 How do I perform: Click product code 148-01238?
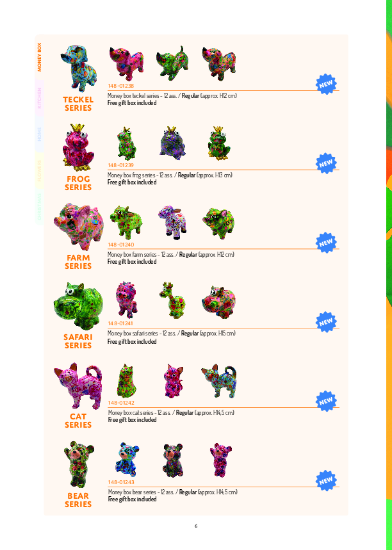tap(121, 86)
